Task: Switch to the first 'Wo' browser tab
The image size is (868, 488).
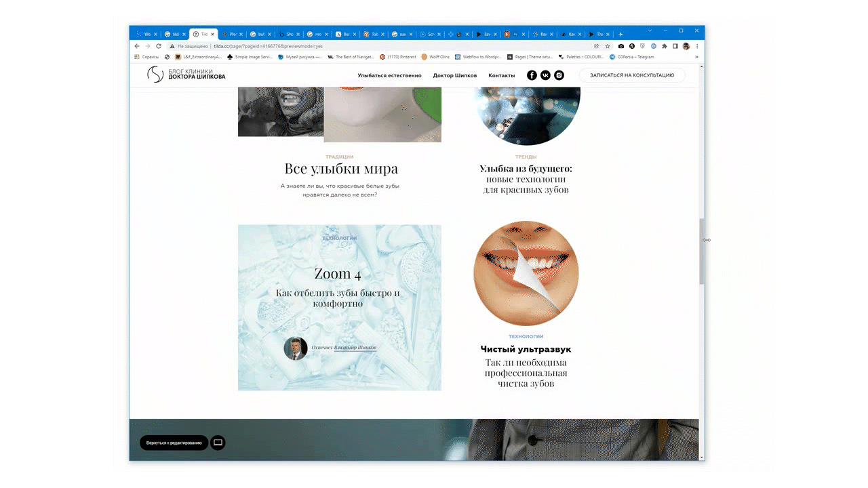Action: click(x=146, y=34)
